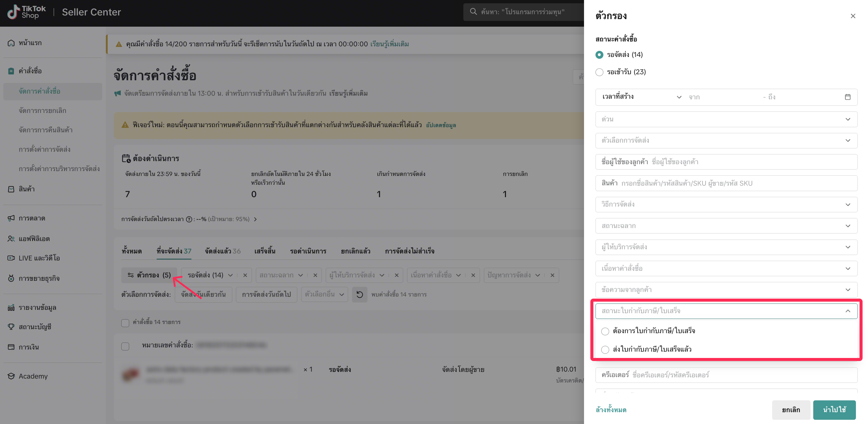
Task: Switch to the ยกเลิกแล้ว tab
Action: click(x=355, y=251)
